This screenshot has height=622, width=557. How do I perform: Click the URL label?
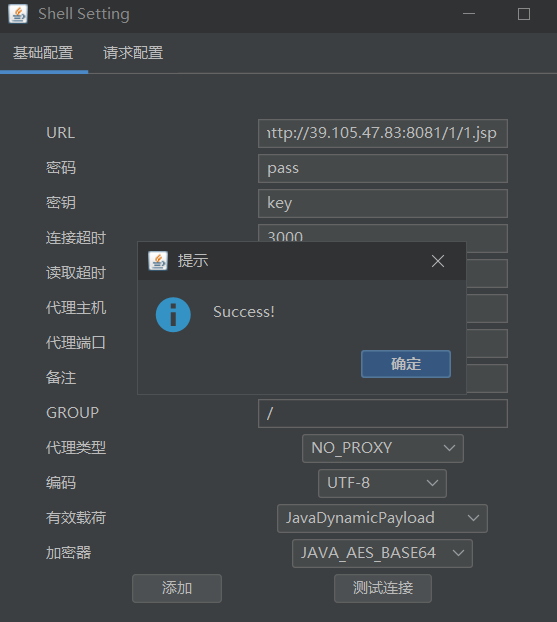(x=60, y=133)
